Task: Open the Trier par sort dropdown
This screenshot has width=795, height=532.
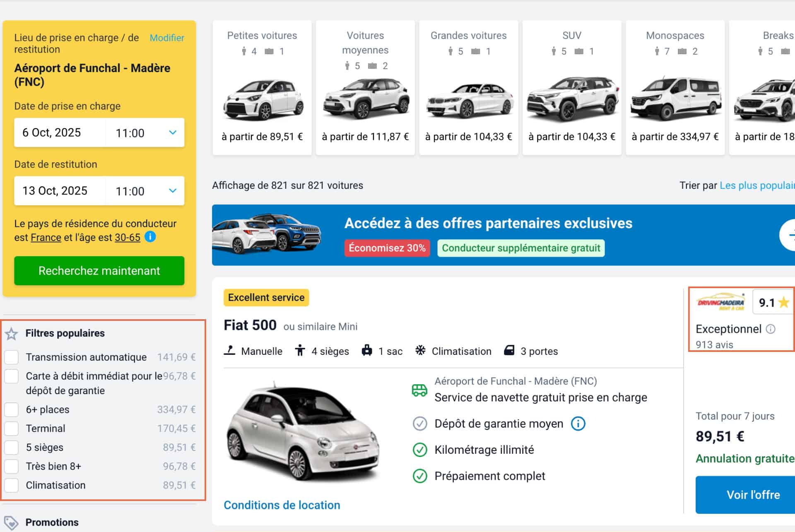Action: click(757, 185)
